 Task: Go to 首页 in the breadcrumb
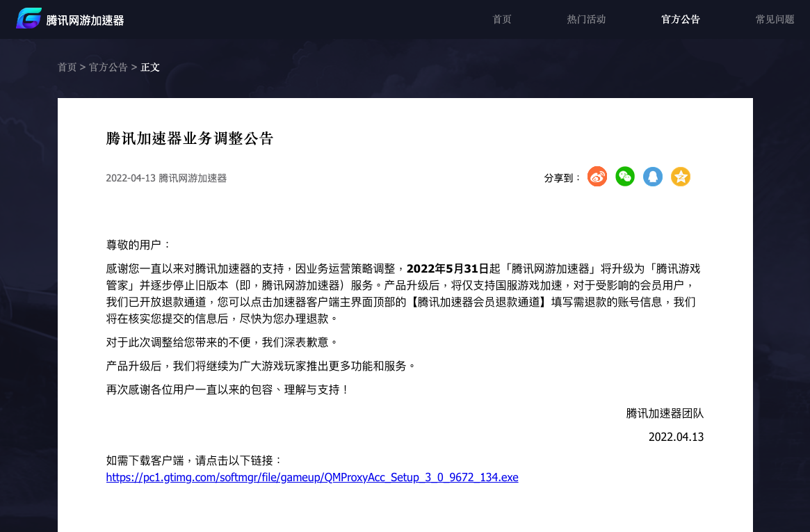point(67,67)
